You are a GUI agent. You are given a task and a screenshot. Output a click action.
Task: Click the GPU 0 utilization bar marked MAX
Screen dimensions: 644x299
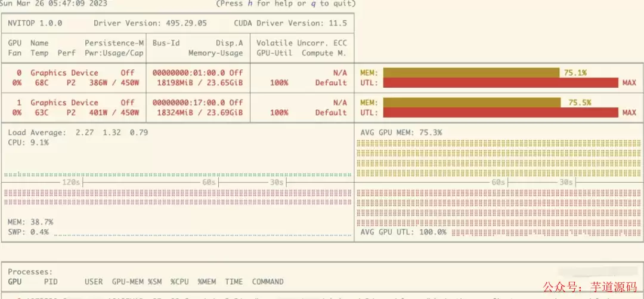coord(501,83)
